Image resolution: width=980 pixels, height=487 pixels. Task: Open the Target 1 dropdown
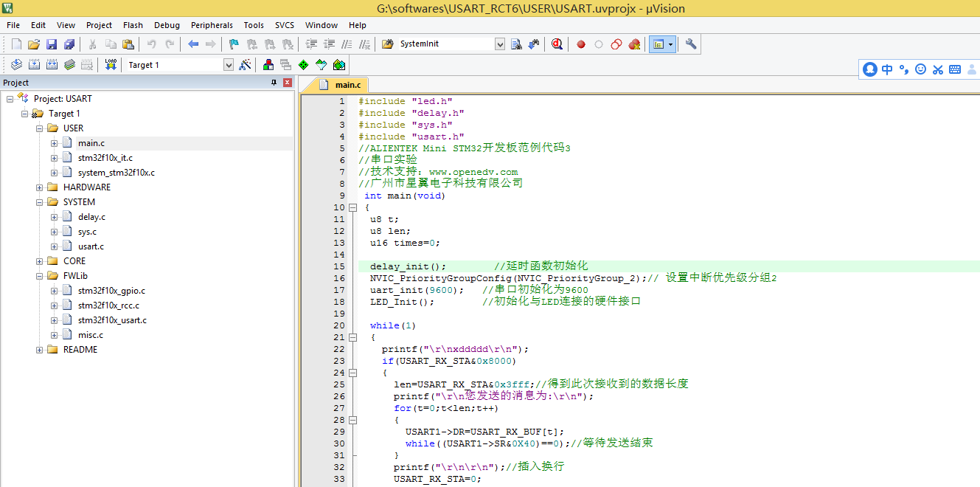click(x=229, y=64)
